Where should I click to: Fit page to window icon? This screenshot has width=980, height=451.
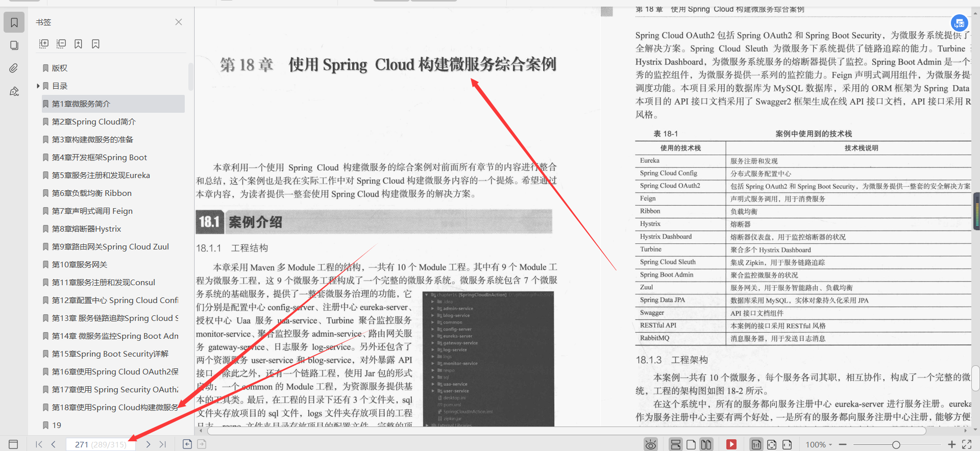(x=772, y=444)
